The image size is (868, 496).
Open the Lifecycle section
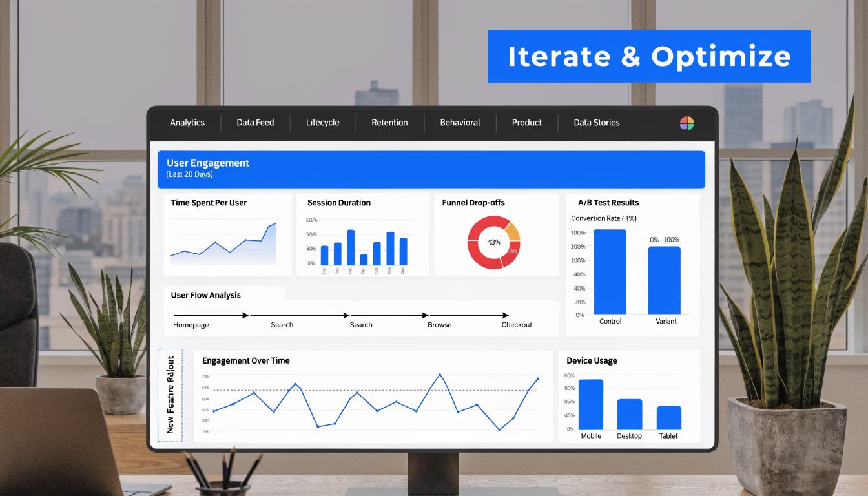[x=323, y=123]
